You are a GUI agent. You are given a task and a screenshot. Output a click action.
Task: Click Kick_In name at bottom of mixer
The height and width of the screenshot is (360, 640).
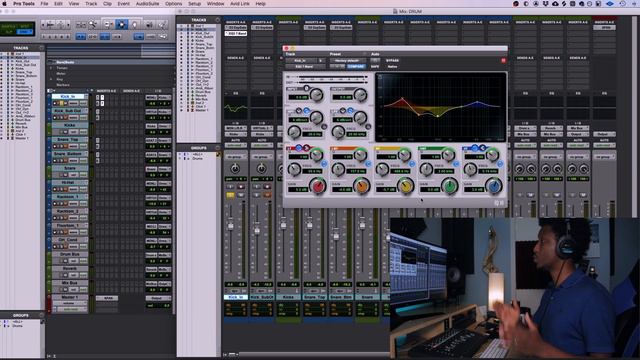(236, 297)
